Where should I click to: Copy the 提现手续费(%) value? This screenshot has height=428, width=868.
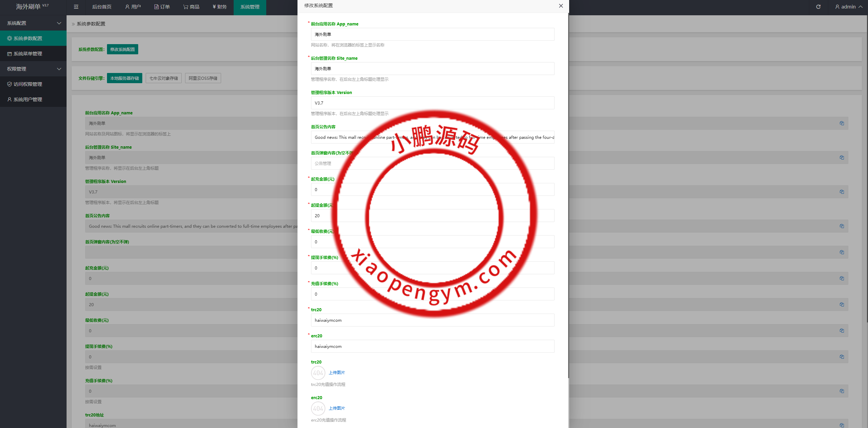point(842,357)
